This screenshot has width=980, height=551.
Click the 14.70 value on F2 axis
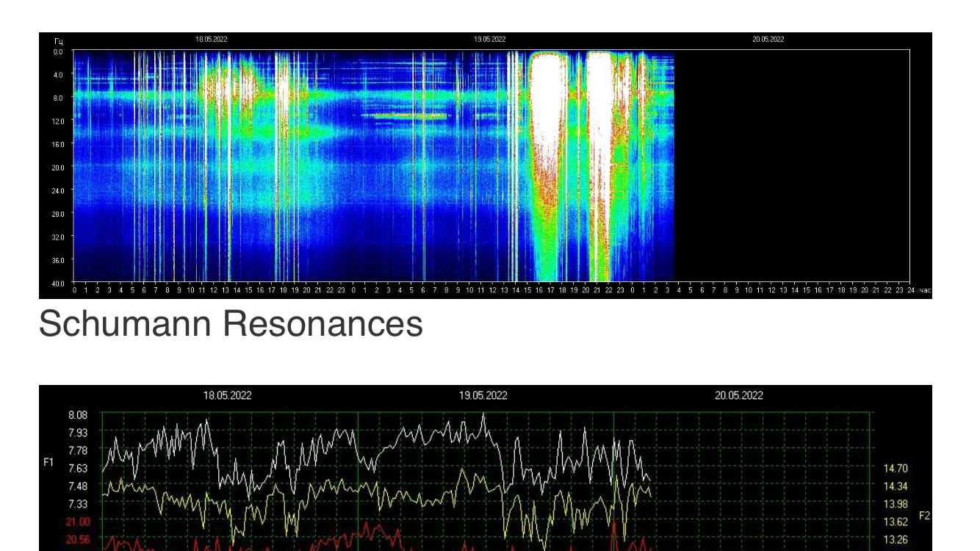(x=896, y=469)
